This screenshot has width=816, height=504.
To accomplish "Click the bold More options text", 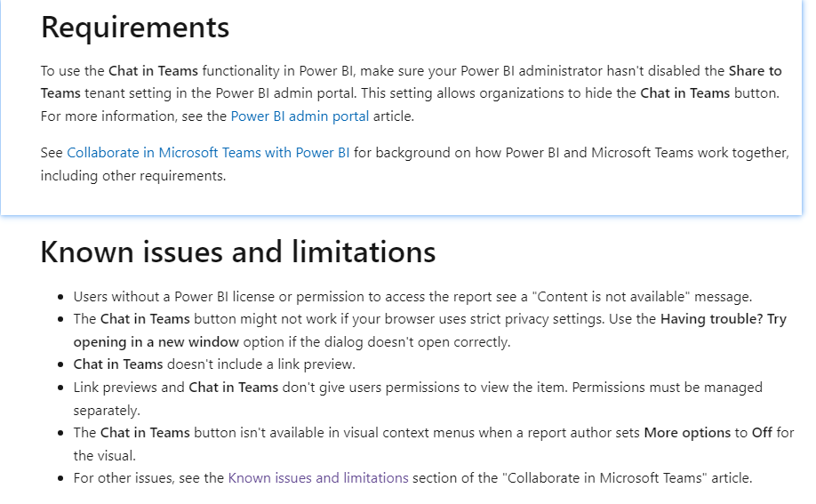I will coord(687,433).
